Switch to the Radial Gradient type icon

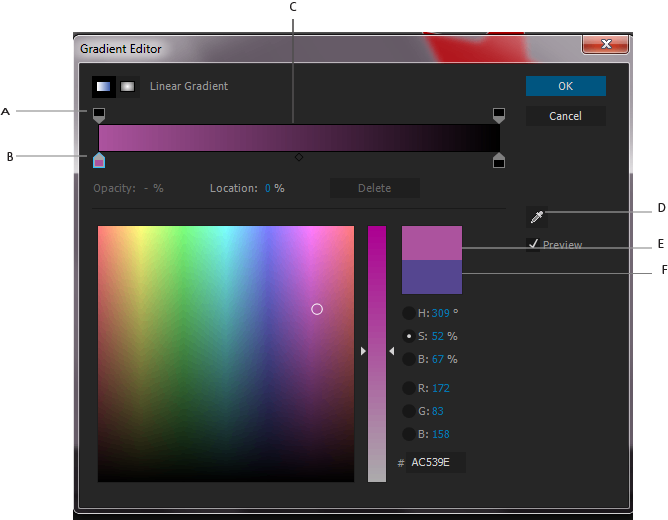coord(127,87)
